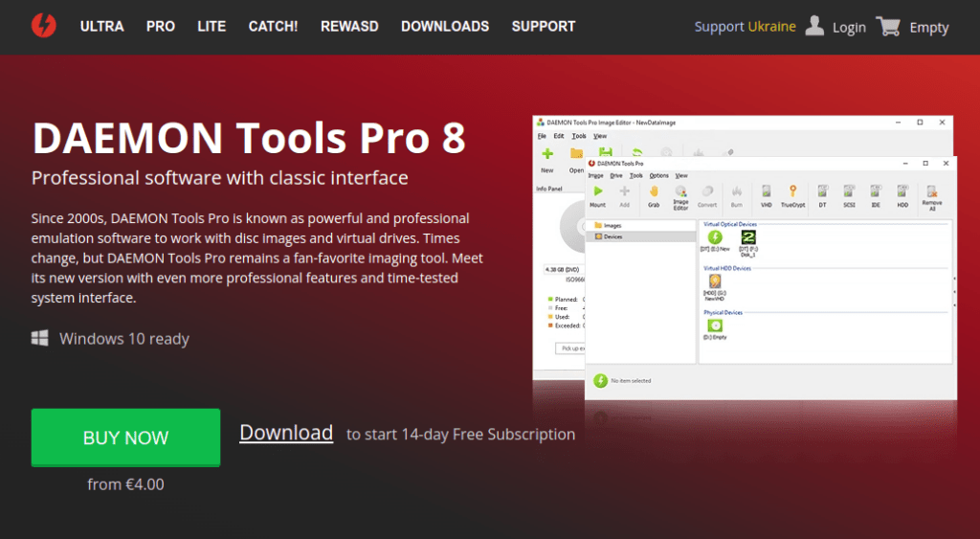Open the Empty shopping cart
Screen dimensions: 980x539
(912, 27)
